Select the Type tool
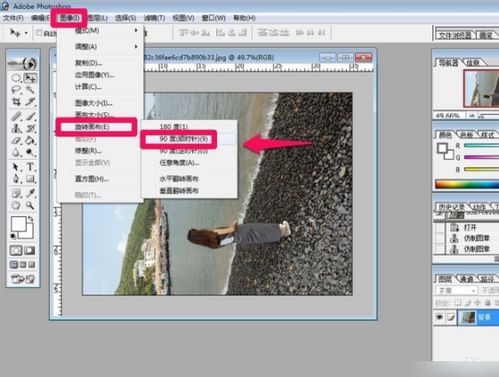499x377 pixels. pos(30,167)
